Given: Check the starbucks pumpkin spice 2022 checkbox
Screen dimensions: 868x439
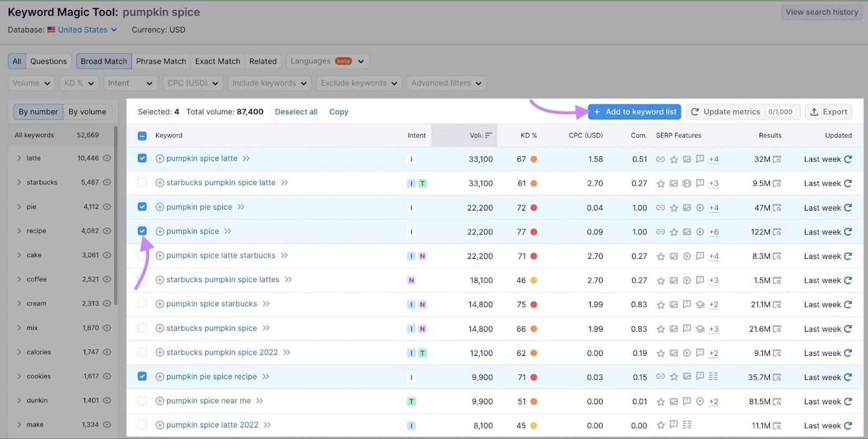Looking at the screenshot, I should [x=142, y=352].
